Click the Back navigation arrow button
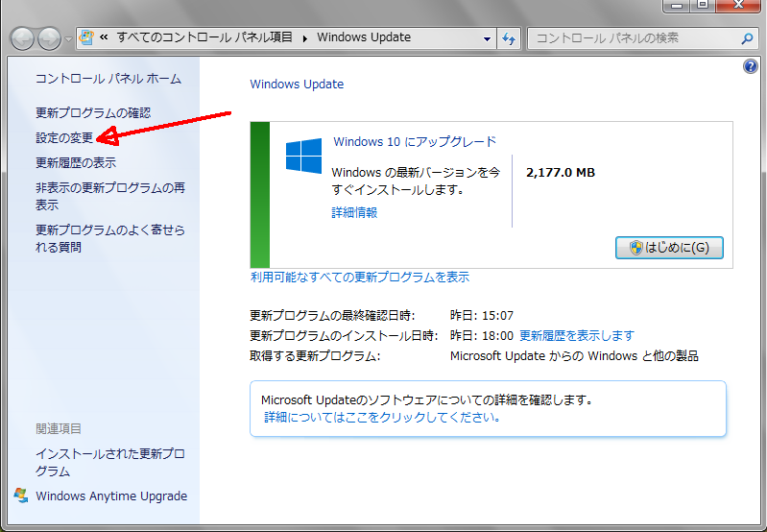Image resolution: width=767 pixels, height=532 pixels. 22,38
